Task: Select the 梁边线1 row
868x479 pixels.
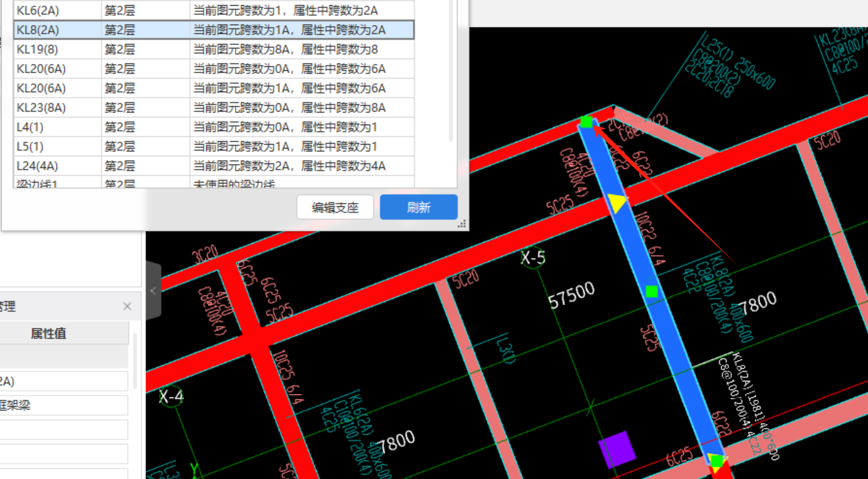Action: [214, 182]
